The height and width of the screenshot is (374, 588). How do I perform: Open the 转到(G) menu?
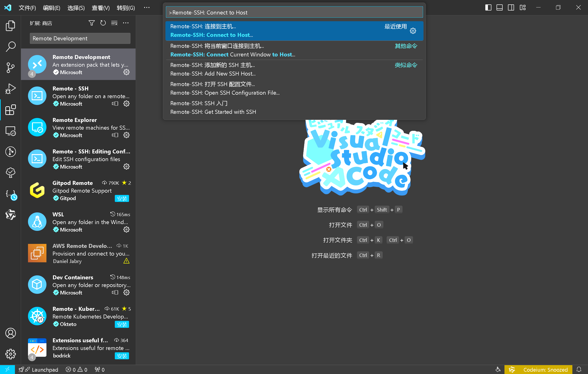pyautogui.click(x=126, y=8)
